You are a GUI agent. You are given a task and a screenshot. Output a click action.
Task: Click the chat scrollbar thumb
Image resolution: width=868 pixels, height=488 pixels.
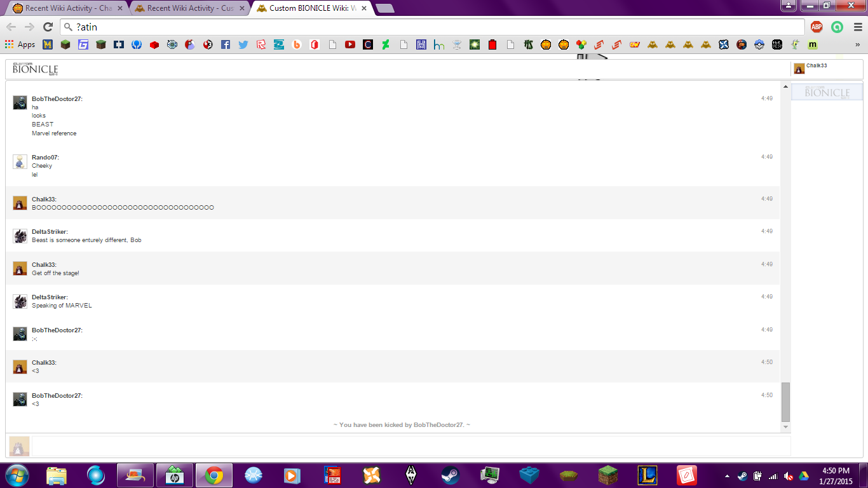tap(785, 402)
